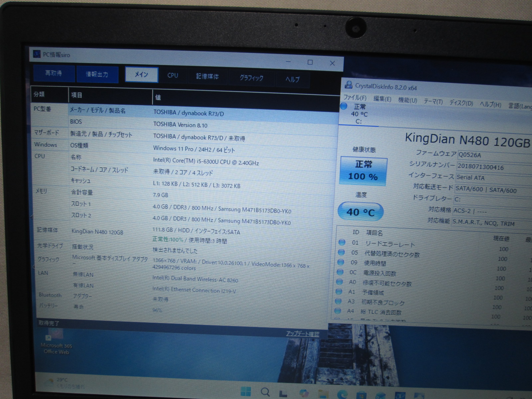
Task: Click the 正常 100 % health status button
Action: click(x=363, y=171)
